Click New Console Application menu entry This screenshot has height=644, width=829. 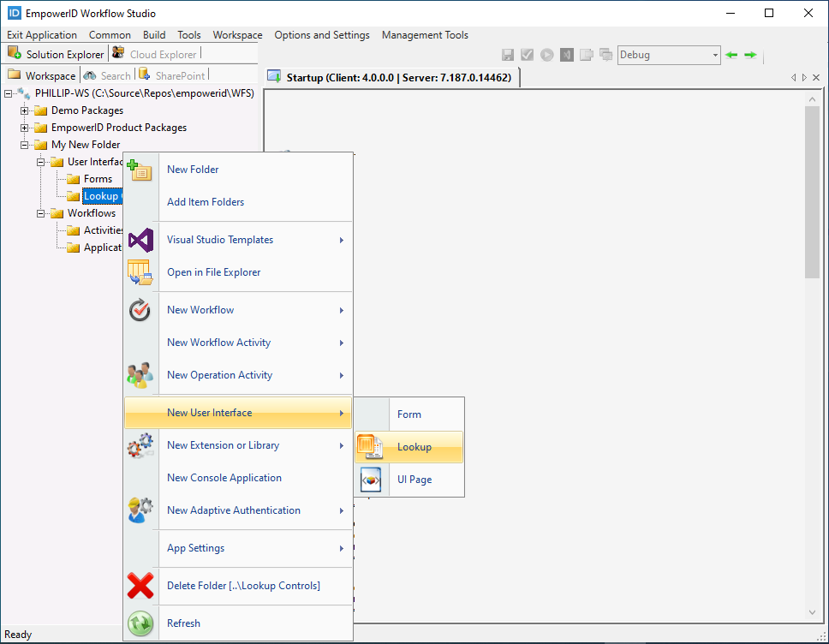[224, 478]
